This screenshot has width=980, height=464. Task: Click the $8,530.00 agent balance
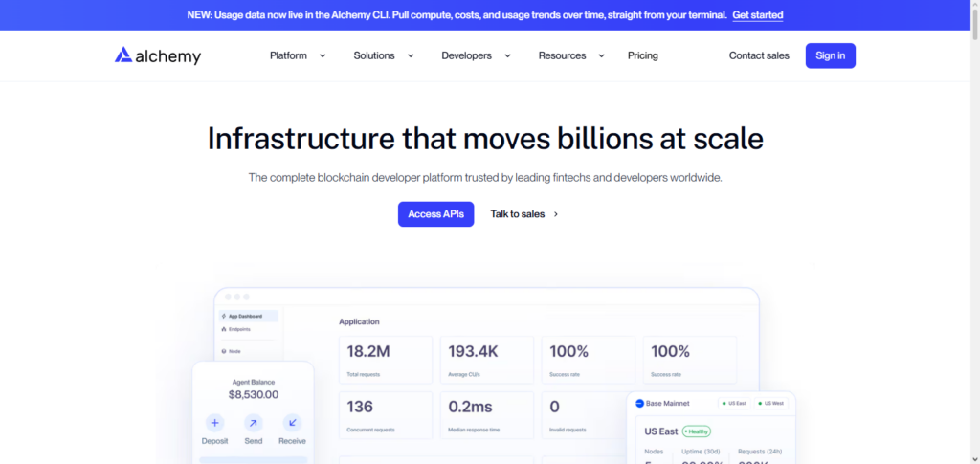(x=253, y=395)
